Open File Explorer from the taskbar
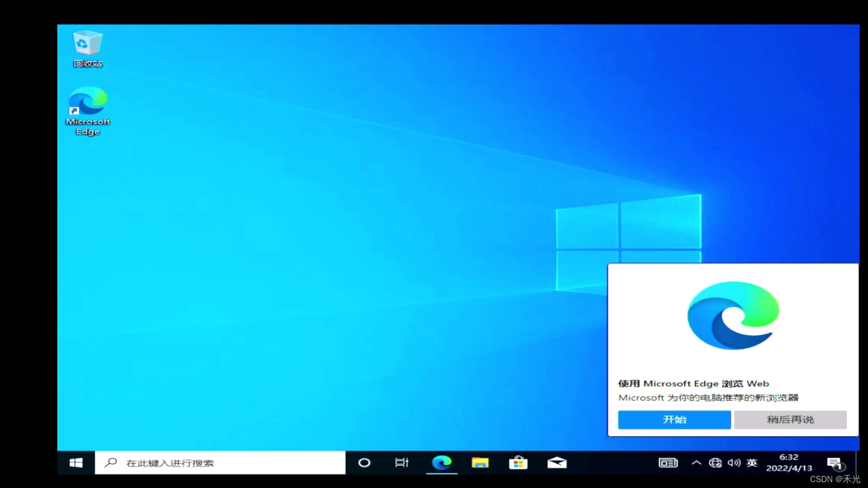Screen dimensions: 868x488 point(480,463)
